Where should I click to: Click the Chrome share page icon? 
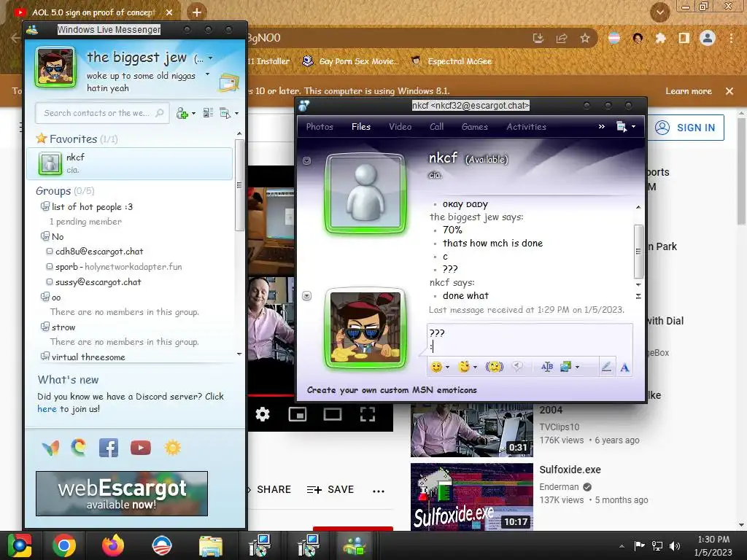[x=562, y=38]
